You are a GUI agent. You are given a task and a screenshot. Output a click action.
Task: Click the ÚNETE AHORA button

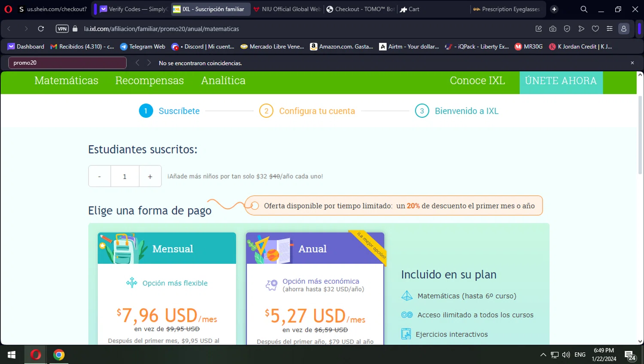tap(561, 83)
